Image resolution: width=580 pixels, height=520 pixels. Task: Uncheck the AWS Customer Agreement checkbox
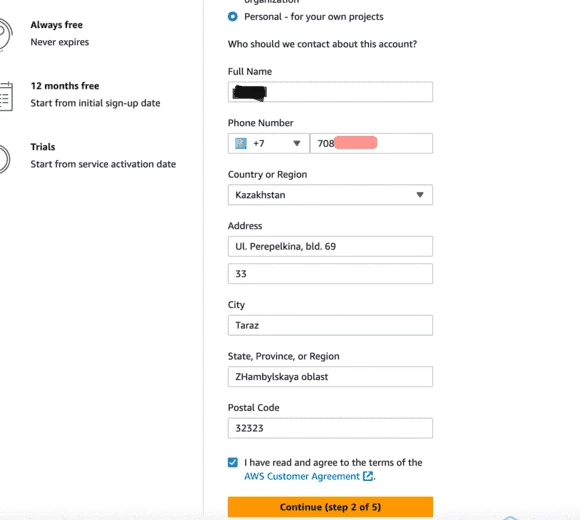click(233, 462)
